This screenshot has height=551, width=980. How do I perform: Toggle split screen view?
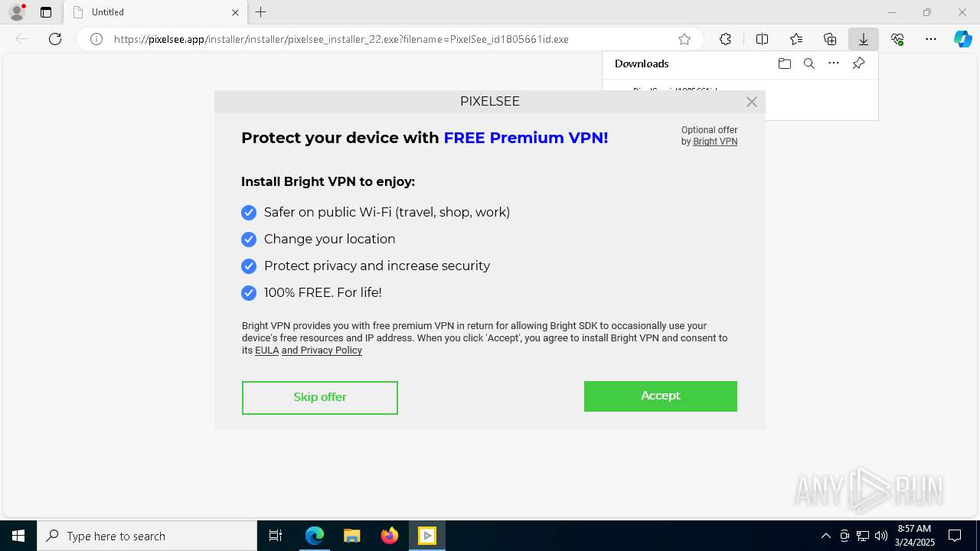pyautogui.click(x=762, y=39)
